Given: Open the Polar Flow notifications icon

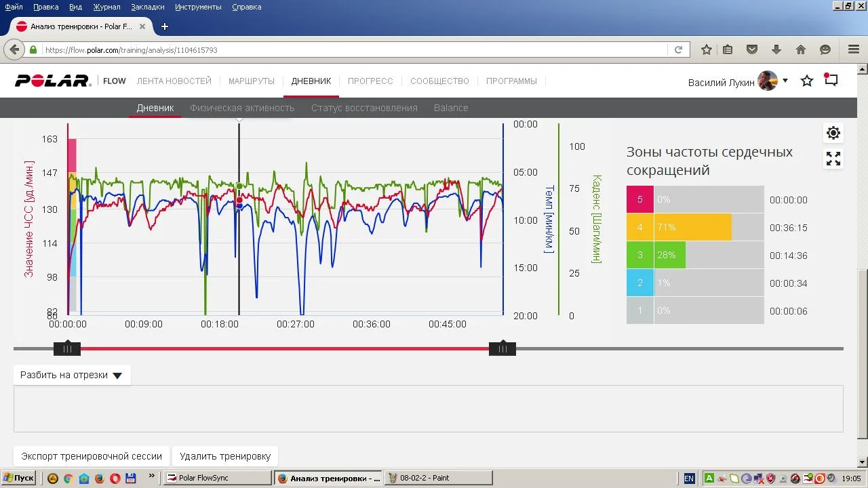Looking at the screenshot, I should (831, 80).
